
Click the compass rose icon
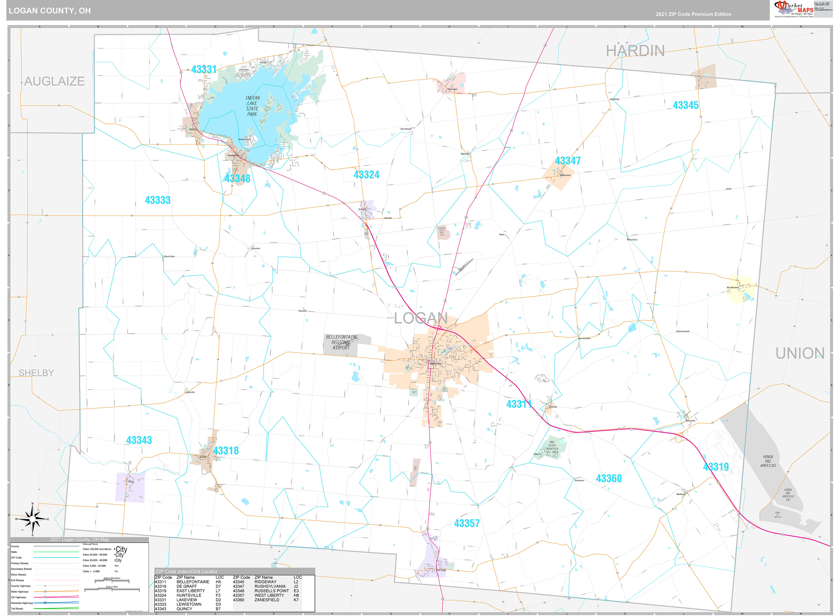pyautogui.click(x=32, y=519)
